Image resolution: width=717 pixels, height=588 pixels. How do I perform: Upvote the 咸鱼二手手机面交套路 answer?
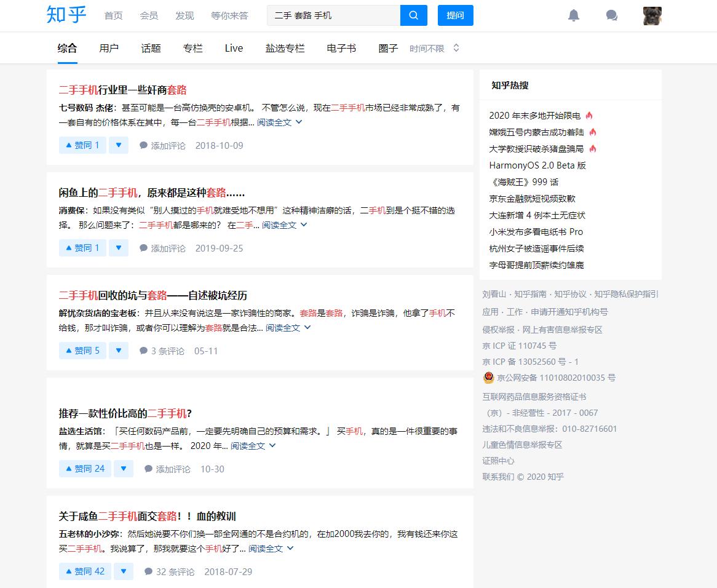pos(84,571)
